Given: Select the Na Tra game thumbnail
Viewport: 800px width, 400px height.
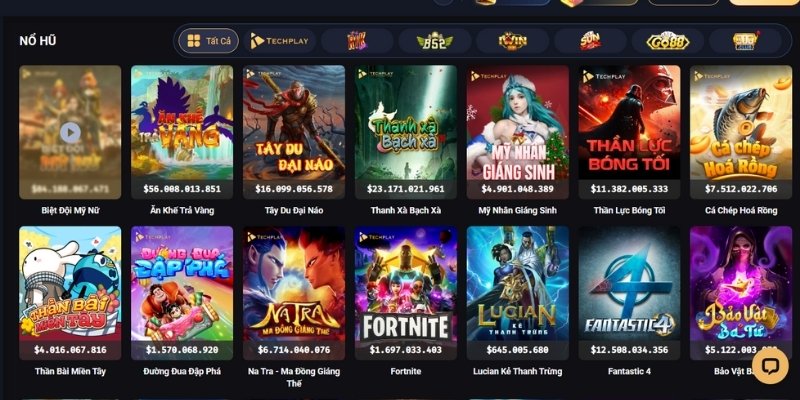Looking at the screenshot, I should click(x=294, y=293).
